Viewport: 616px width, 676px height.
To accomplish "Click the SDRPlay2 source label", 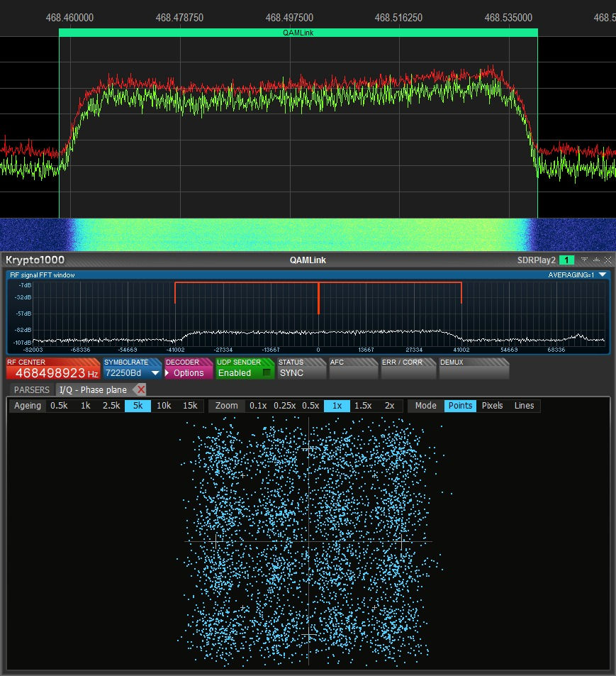I will (537, 260).
